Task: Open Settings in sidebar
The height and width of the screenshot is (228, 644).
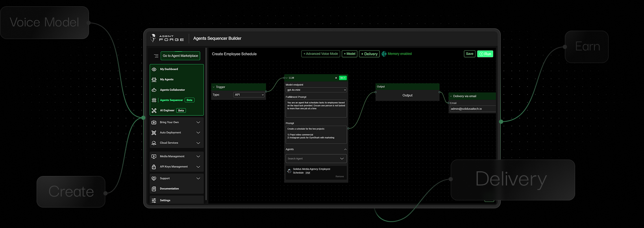Action: tap(165, 200)
